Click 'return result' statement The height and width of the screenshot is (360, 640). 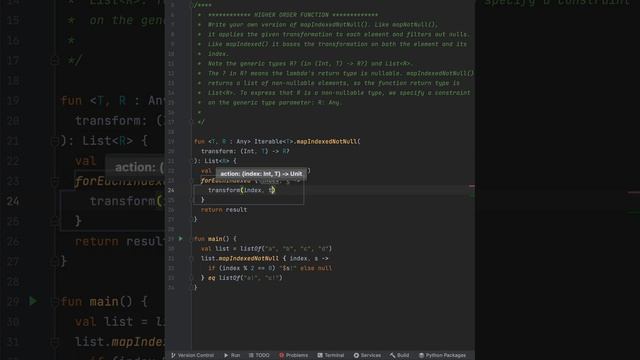click(x=224, y=210)
